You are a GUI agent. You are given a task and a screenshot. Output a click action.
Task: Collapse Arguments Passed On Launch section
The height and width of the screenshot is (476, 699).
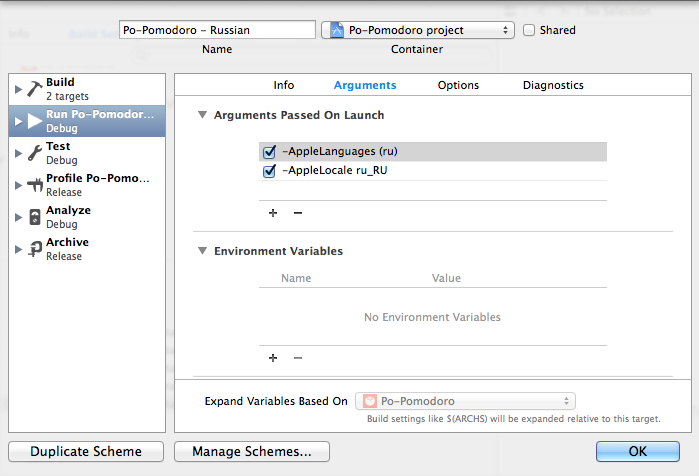pos(202,115)
